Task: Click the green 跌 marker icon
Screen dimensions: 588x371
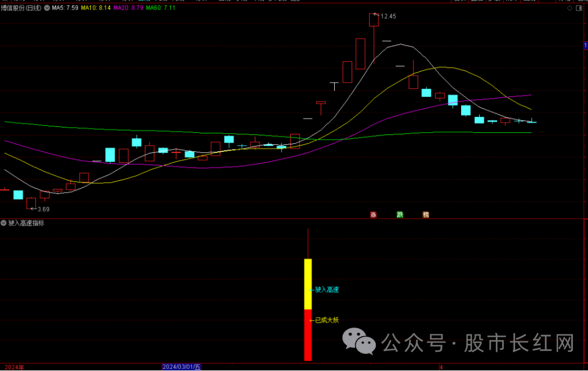Action: coord(400,214)
